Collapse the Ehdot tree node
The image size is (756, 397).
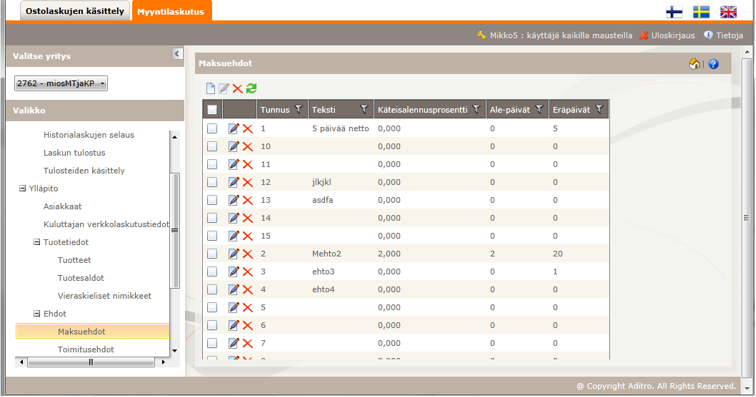pyautogui.click(x=37, y=313)
